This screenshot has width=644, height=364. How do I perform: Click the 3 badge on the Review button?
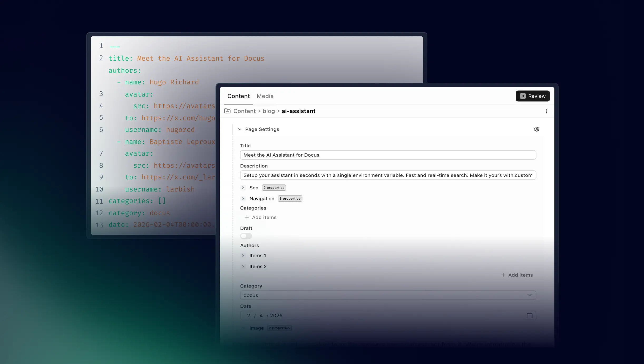(x=523, y=96)
